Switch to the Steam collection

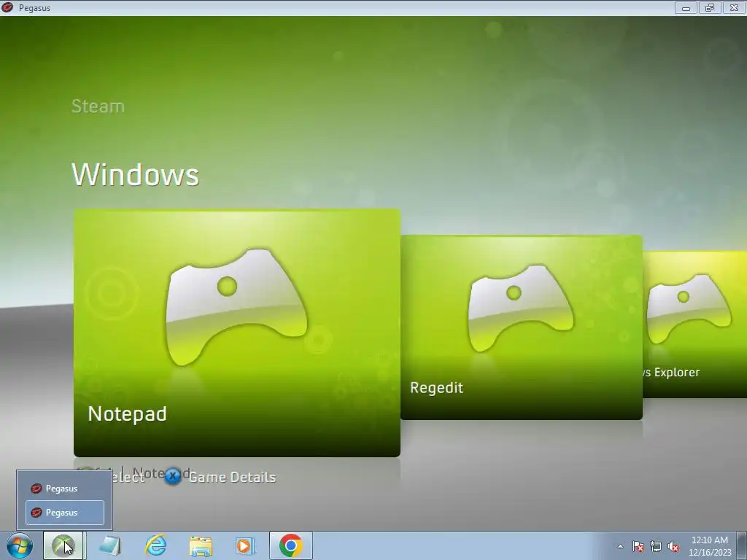[x=98, y=106]
